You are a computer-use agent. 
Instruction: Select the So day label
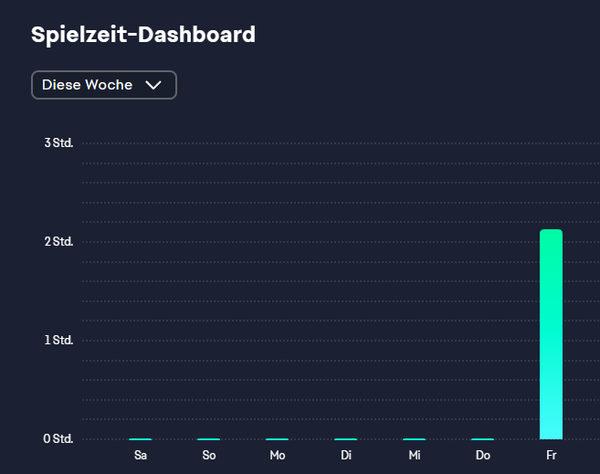tap(209, 455)
